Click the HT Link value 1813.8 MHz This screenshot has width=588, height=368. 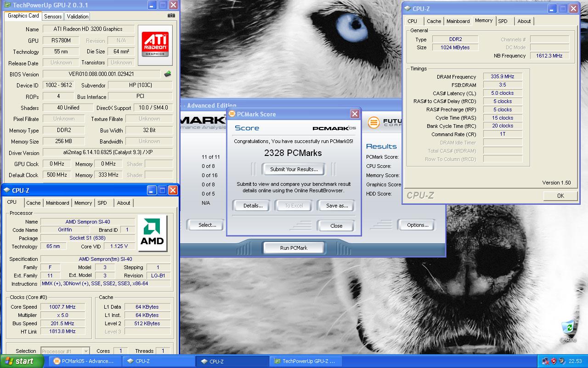62,332
